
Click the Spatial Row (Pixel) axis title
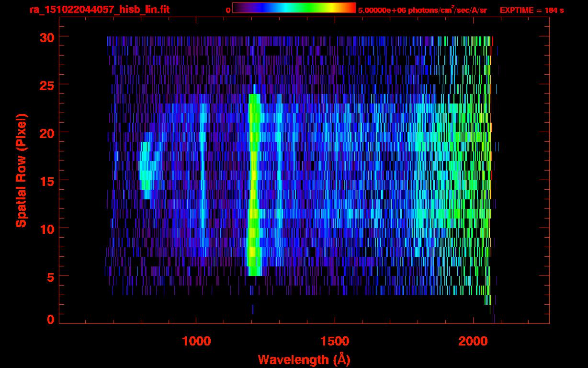point(21,171)
